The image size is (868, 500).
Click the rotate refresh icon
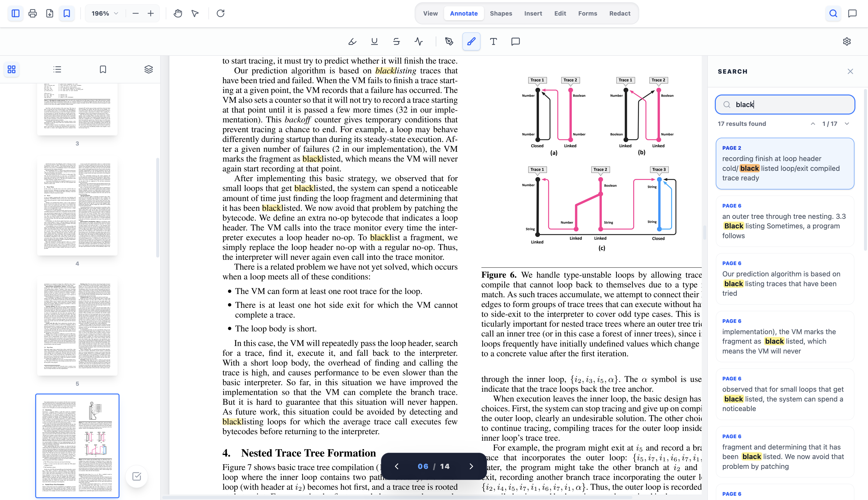pyautogui.click(x=220, y=13)
